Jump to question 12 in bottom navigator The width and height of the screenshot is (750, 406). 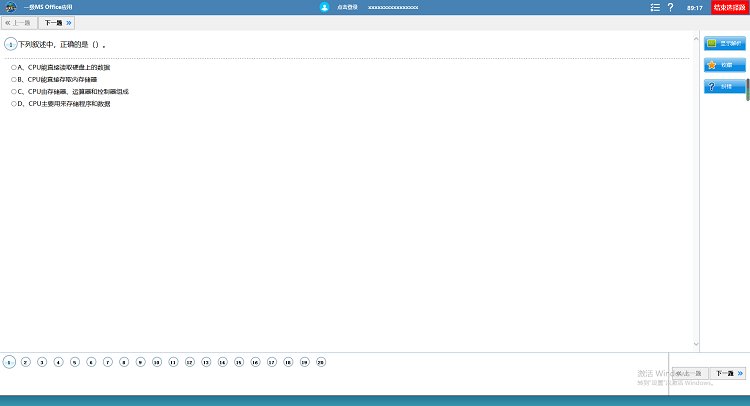click(x=190, y=362)
